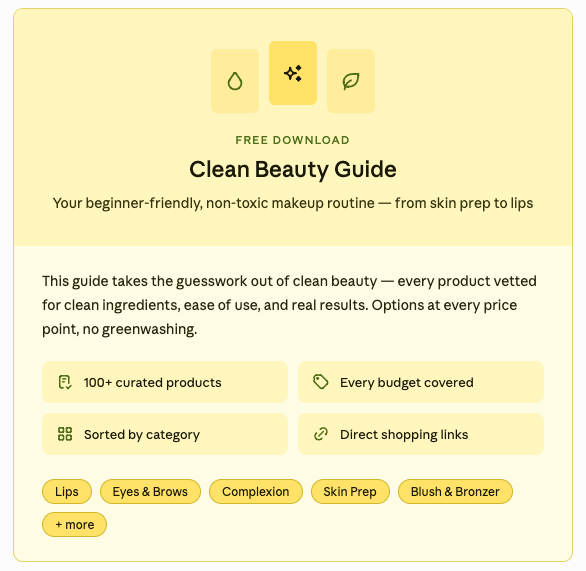The height and width of the screenshot is (571, 586).
Task: Click the checklist icon beside curated products
Action: click(65, 382)
